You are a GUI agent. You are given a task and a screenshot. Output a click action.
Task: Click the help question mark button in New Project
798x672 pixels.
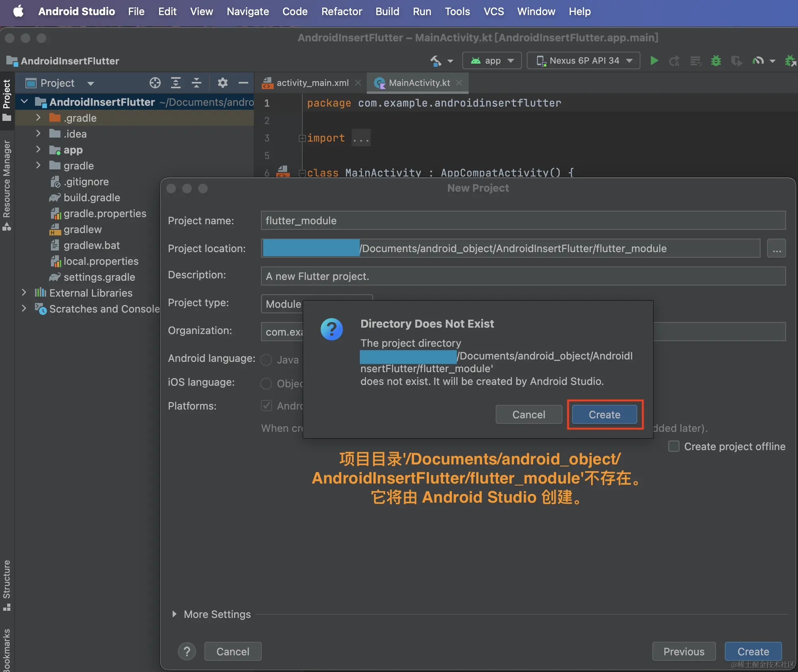point(187,651)
